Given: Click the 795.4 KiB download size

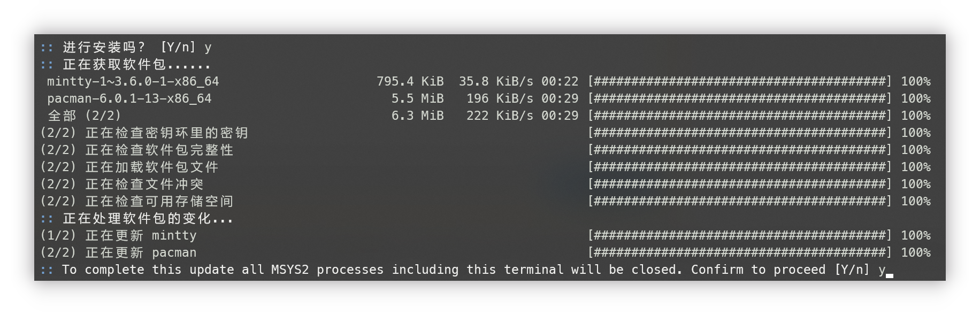Looking at the screenshot, I should coord(410,81).
